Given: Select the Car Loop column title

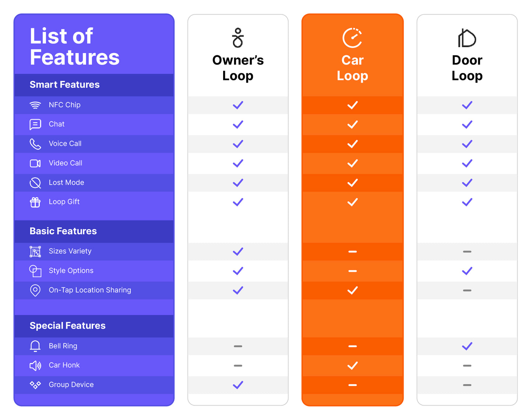Looking at the screenshot, I should click(x=352, y=68).
